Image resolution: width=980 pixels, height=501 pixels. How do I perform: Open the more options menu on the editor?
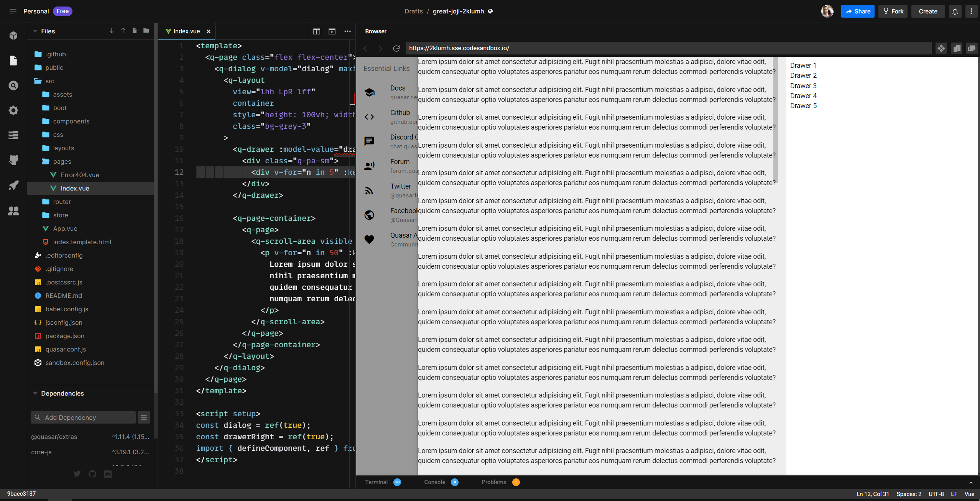pyautogui.click(x=347, y=31)
